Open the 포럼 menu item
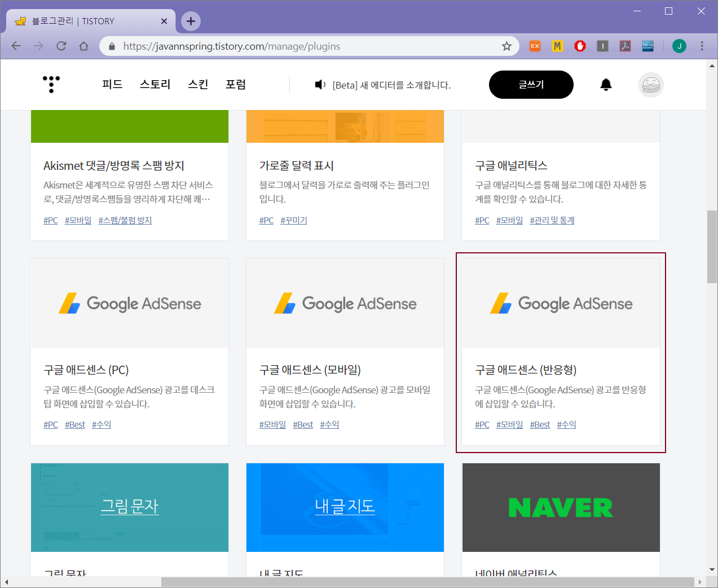The width and height of the screenshot is (718, 588). click(236, 85)
